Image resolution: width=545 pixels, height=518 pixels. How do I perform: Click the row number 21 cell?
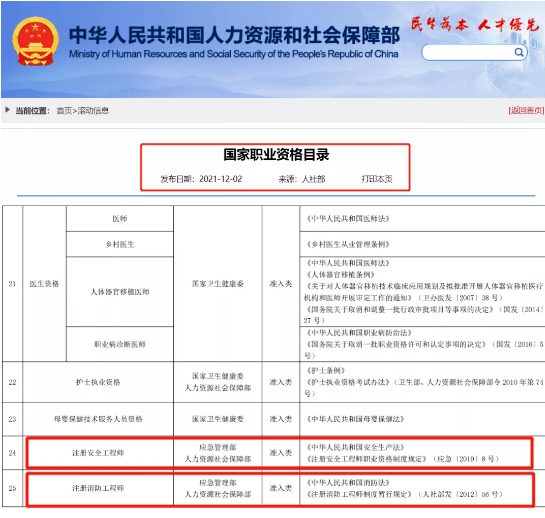[13, 284]
